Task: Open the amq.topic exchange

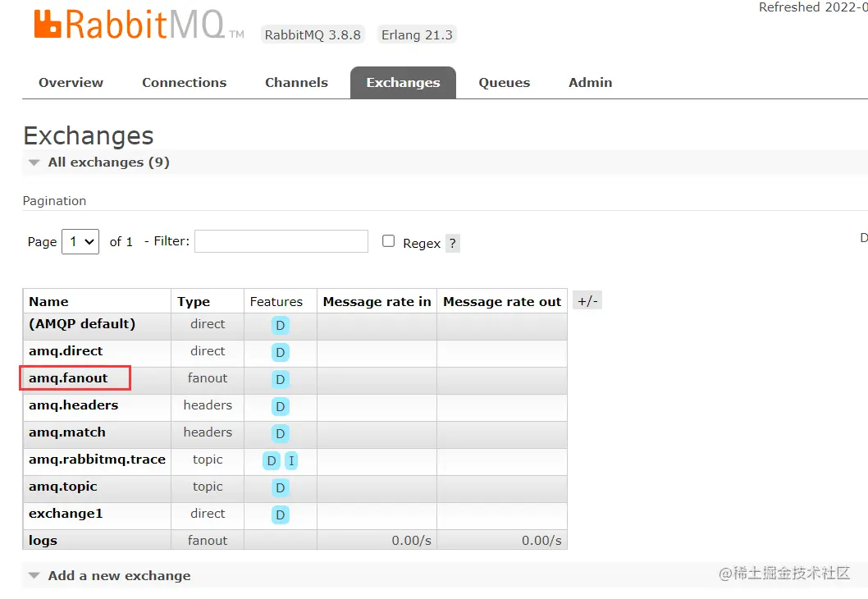Action: click(x=63, y=487)
